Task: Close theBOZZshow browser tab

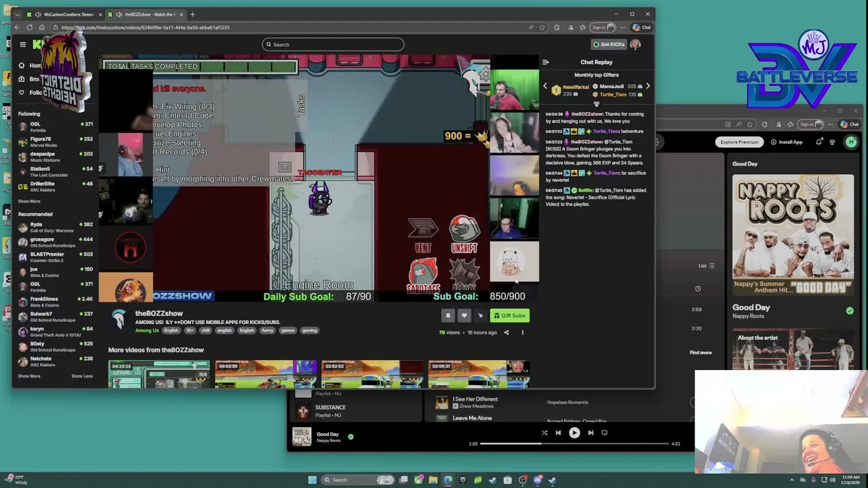Action: point(180,14)
